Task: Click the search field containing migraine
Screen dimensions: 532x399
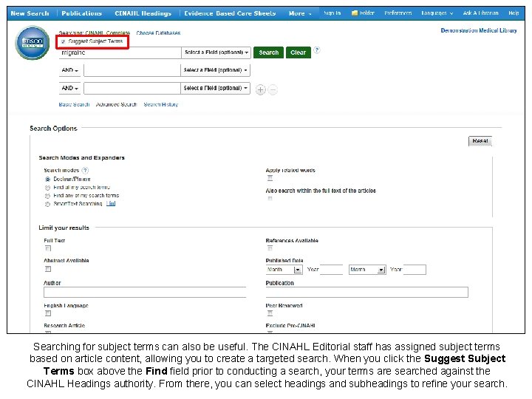Action: (120, 52)
